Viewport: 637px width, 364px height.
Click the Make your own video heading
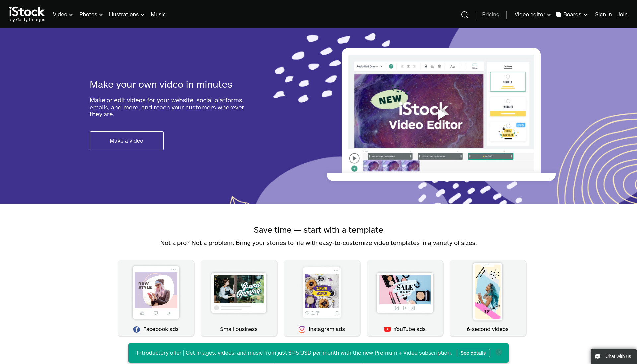pyautogui.click(x=161, y=85)
